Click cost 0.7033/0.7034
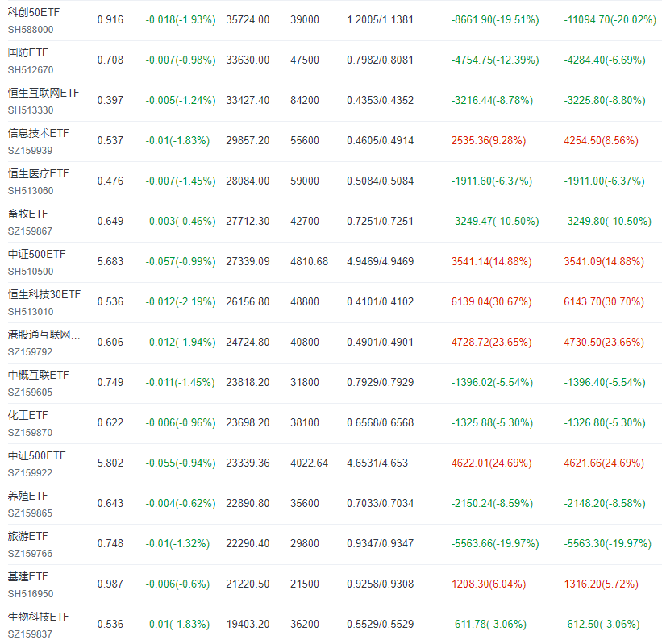Image resolution: width=662 pixels, height=644 pixels. pyautogui.click(x=380, y=504)
